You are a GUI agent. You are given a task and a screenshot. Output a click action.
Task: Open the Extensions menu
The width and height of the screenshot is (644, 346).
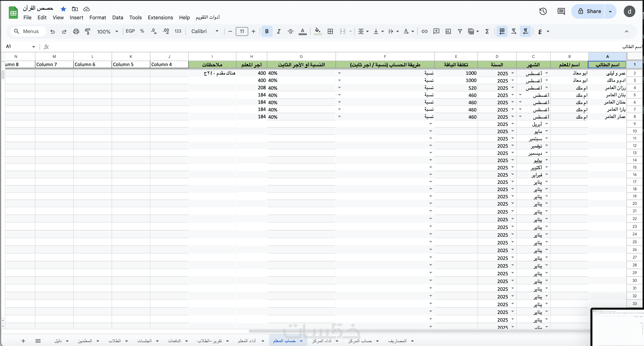click(x=160, y=18)
